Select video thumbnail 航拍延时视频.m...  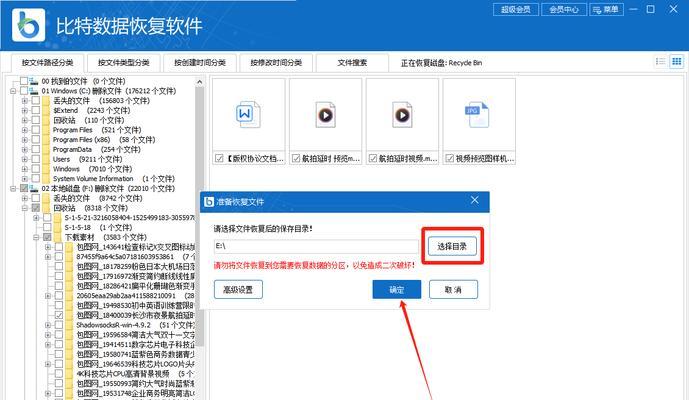coord(402,115)
